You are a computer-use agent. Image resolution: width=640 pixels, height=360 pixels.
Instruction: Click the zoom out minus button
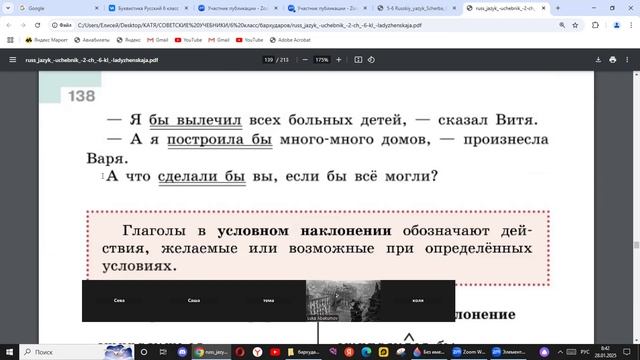pos(305,60)
